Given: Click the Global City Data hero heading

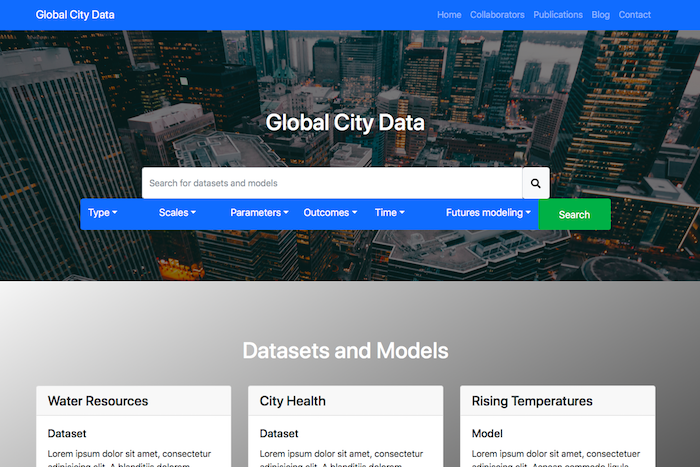Looking at the screenshot, I should point(345,122).
